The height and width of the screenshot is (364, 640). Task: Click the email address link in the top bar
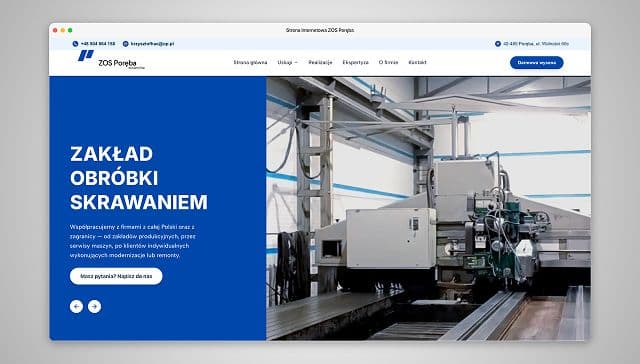tap(152, 44)
